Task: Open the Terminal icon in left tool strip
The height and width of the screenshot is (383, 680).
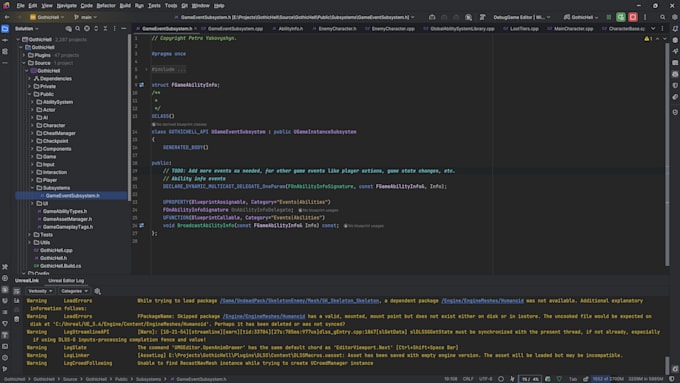Action: tap(5, 346)
